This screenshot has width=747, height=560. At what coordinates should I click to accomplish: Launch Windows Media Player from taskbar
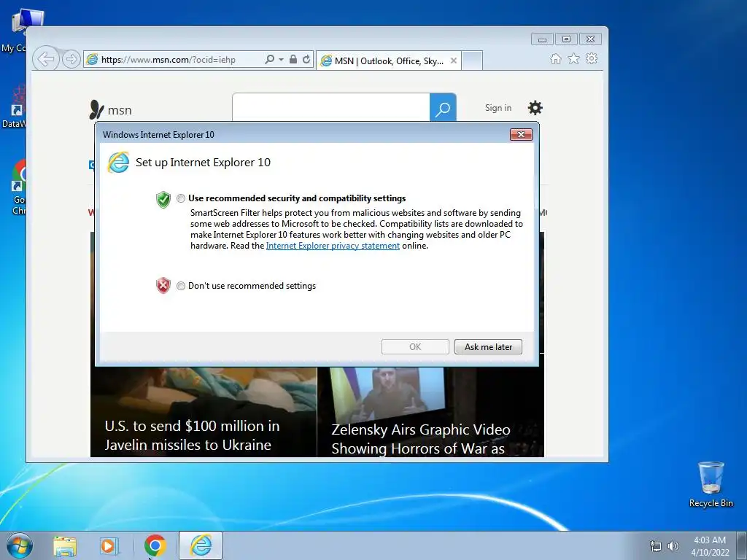pos(109,546)
